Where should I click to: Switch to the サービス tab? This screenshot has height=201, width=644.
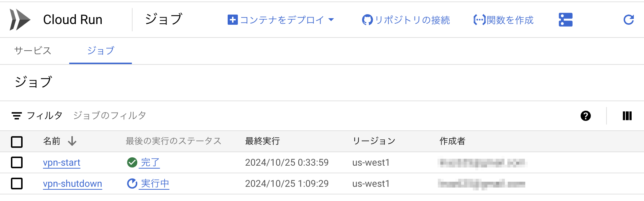tap(33, 51)
